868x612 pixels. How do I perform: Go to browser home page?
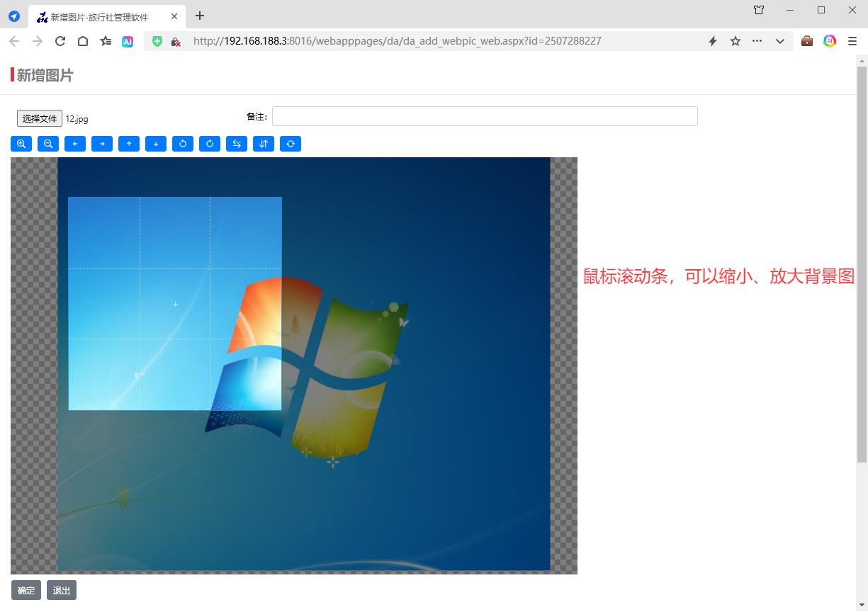pyautogui.click(x=83, y=41)
